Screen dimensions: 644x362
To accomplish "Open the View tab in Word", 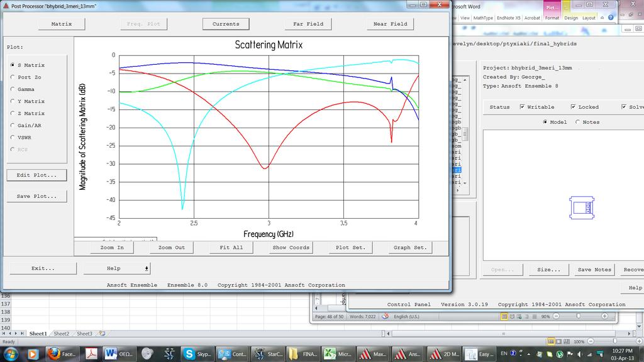I will 465,18.
